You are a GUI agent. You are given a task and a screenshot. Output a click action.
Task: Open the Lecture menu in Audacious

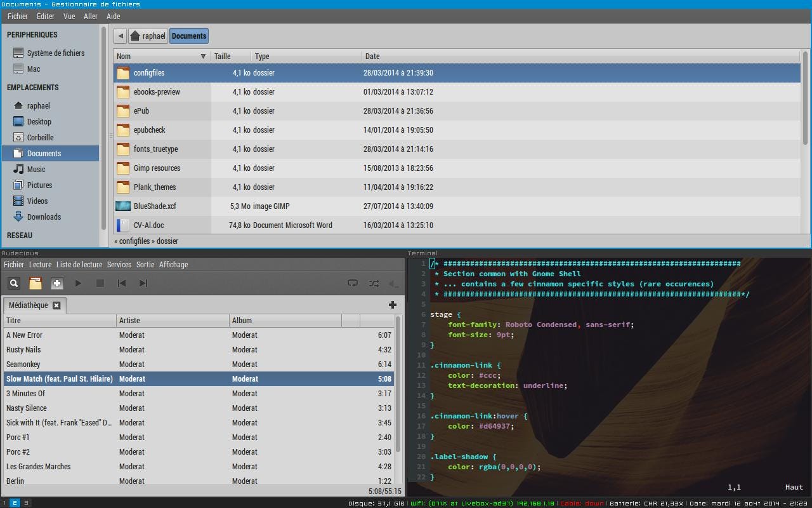40,265
